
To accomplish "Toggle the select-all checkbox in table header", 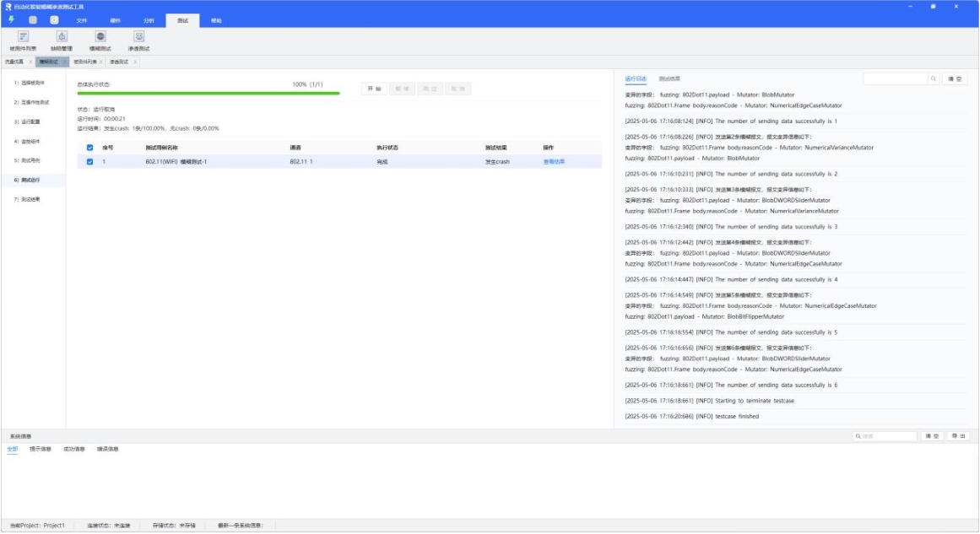I will [x=90, y=148].
